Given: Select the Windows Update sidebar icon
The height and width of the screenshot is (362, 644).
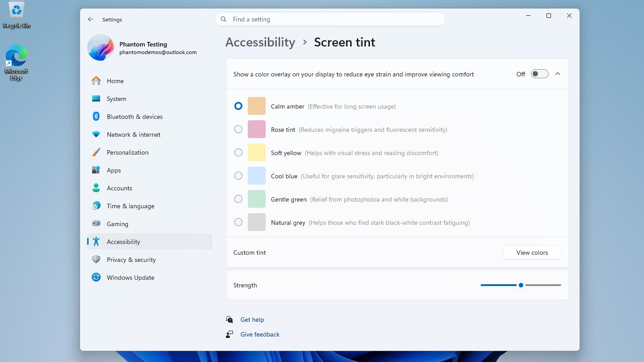Looking at the screenshot, I should [96, 277].
